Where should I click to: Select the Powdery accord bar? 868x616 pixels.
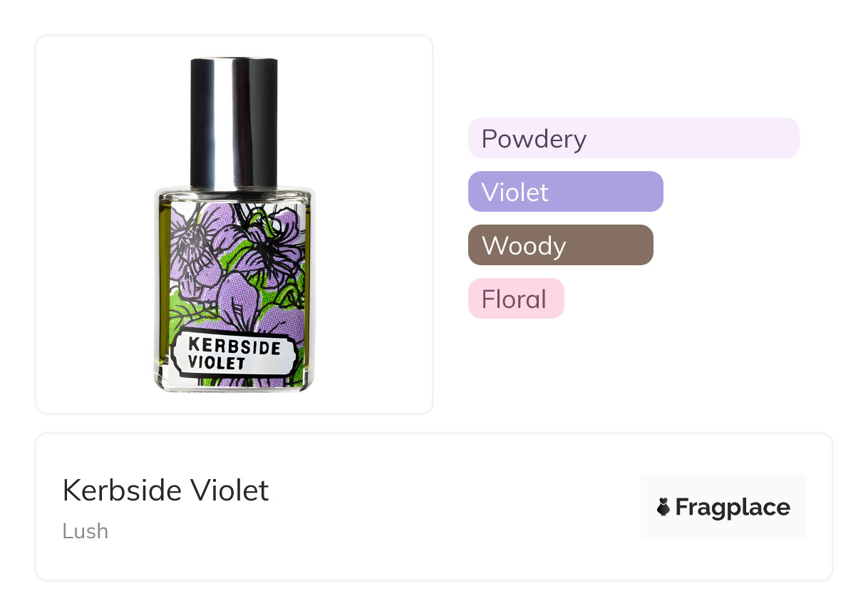(x=634, y=138)
